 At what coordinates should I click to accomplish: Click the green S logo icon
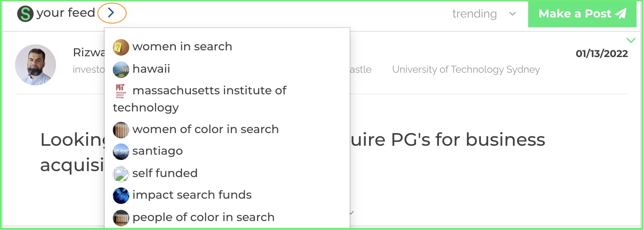[x=25, y=14]
